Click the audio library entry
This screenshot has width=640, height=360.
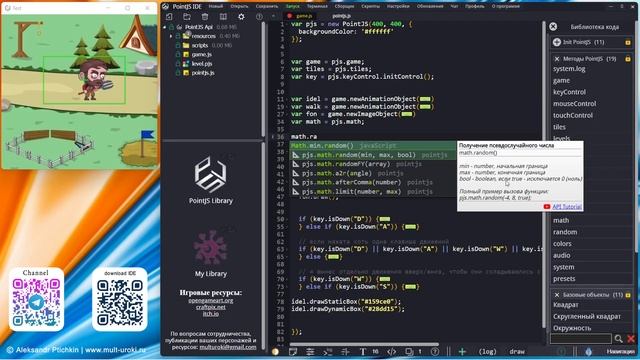coord(562,255)
